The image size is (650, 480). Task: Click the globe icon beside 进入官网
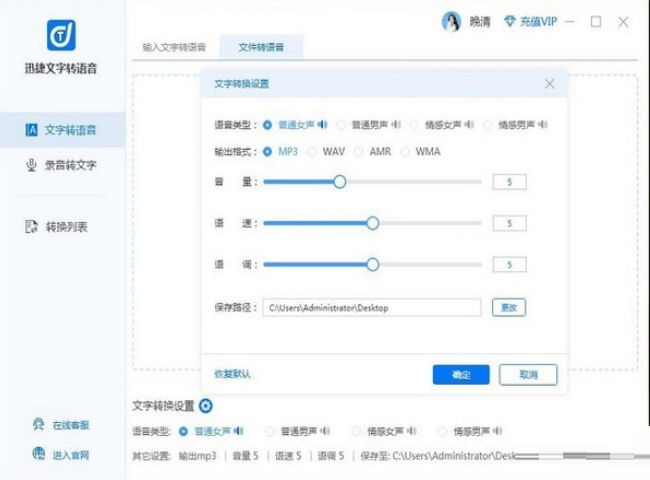coord(39,454)
